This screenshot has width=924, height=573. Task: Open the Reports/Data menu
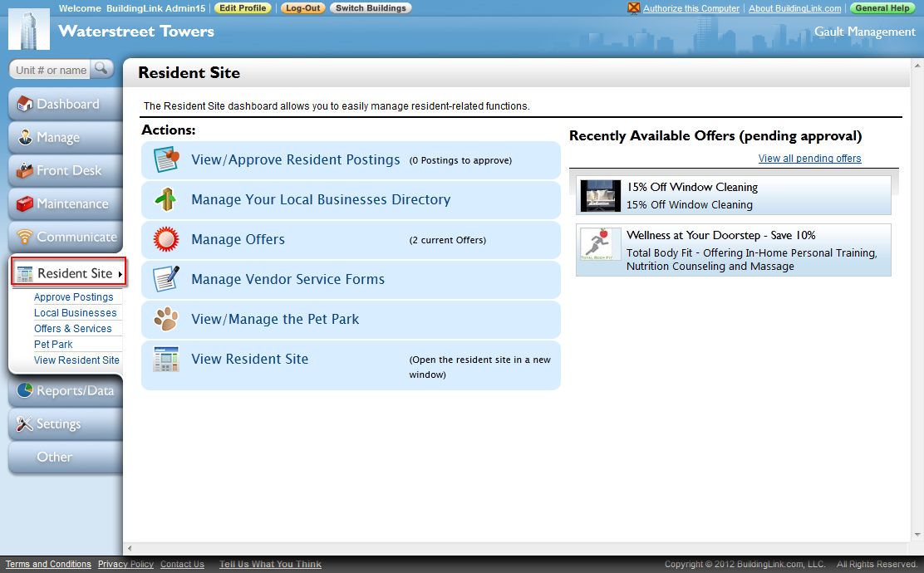pos(66,390)
